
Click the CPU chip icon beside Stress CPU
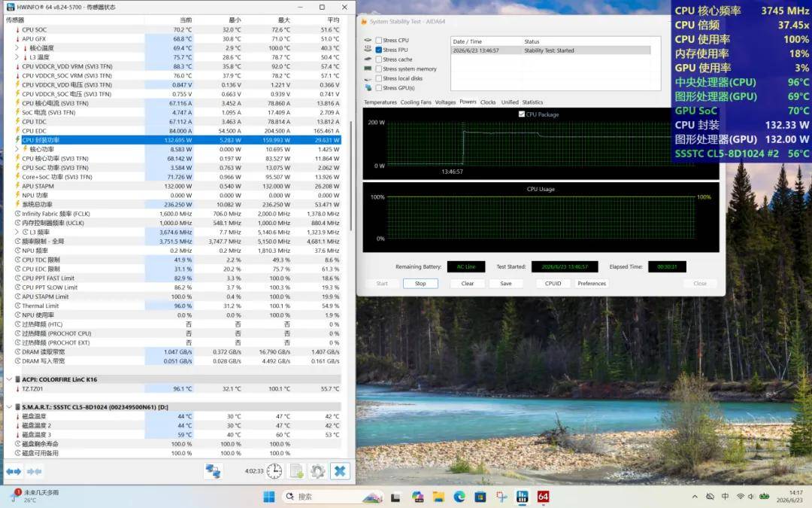[x=368, y=40]
